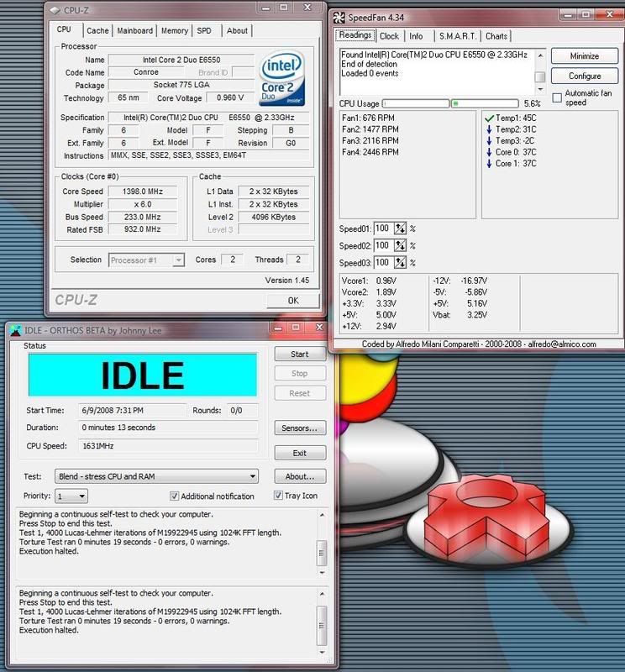Click upper ORTHOS log scroll-up arrow
Viewport: 625px width, 672px height.
click(x=322, y=514)
